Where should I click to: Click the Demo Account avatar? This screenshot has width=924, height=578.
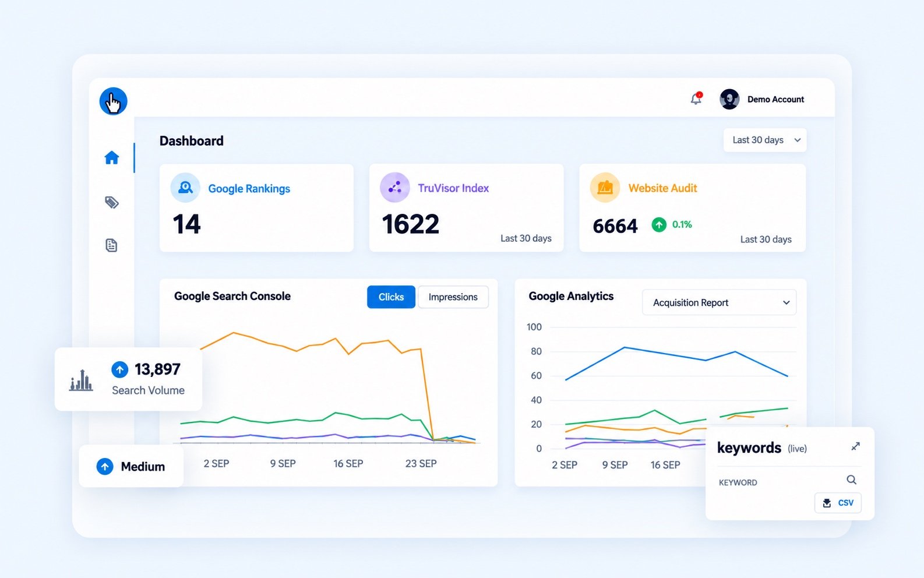[x=729, y=99]
